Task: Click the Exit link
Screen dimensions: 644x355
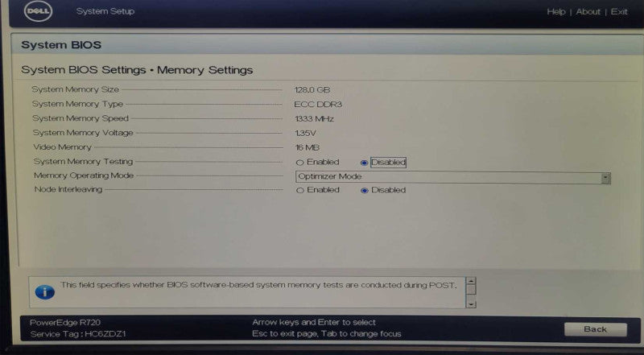Action: point(619,12)
